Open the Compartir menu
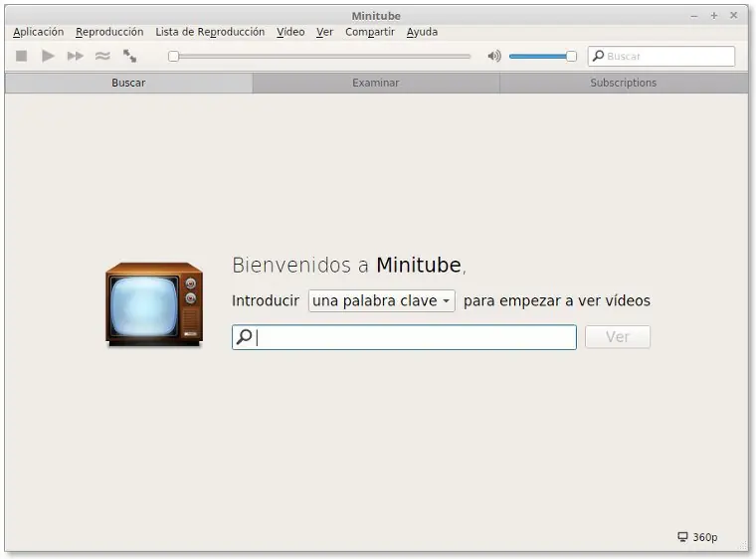Image resolution: width=756 pixels, height=559 pixels. (370, 32)
